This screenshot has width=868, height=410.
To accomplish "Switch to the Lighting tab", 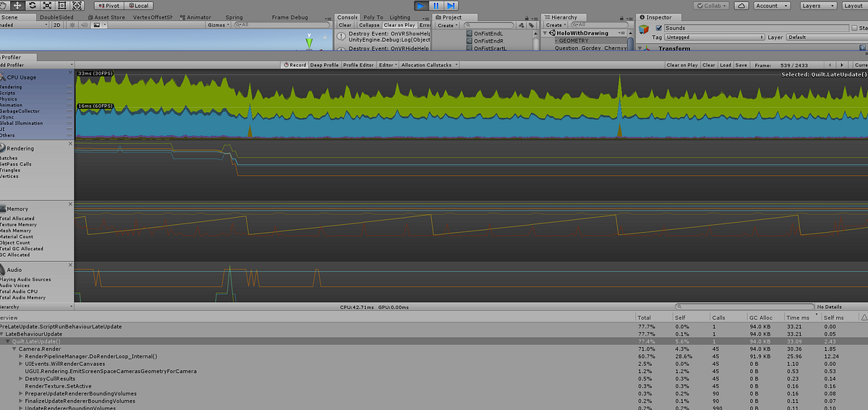I will tap(399, 17).
